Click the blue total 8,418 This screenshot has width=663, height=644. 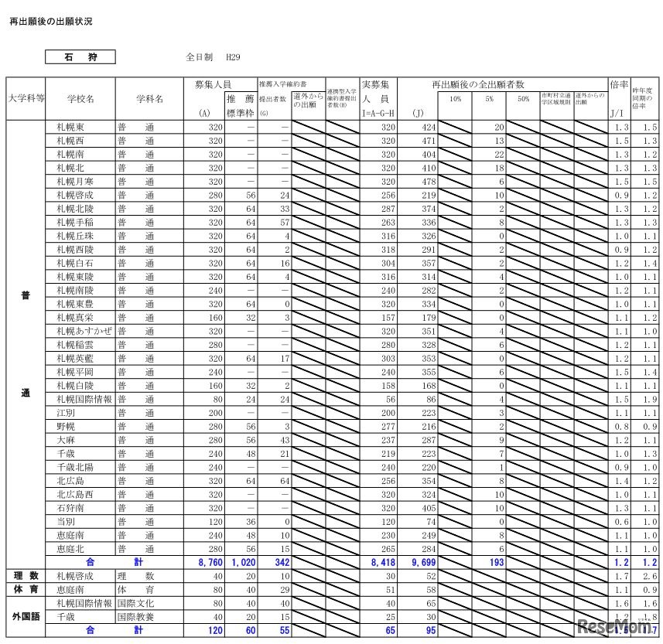pos(383,563)
